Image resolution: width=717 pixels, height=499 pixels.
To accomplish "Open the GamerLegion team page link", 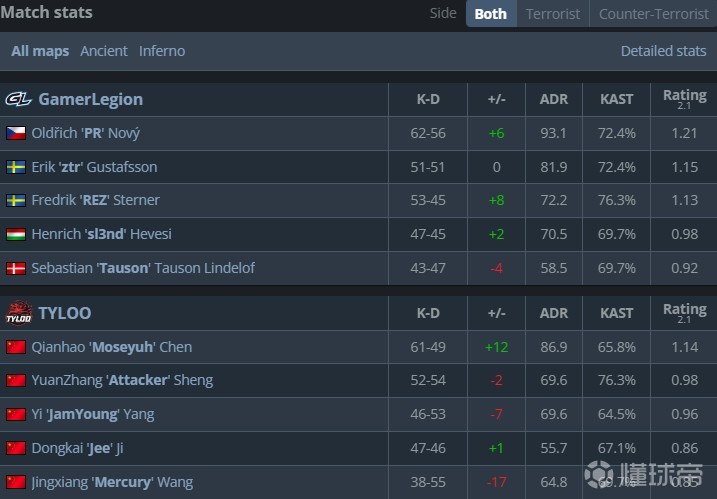I will tap(90, 99).
